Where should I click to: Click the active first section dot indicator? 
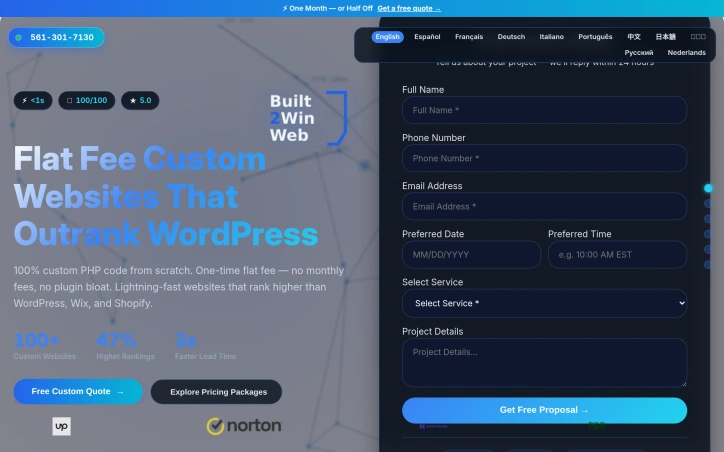click(708, 188)
